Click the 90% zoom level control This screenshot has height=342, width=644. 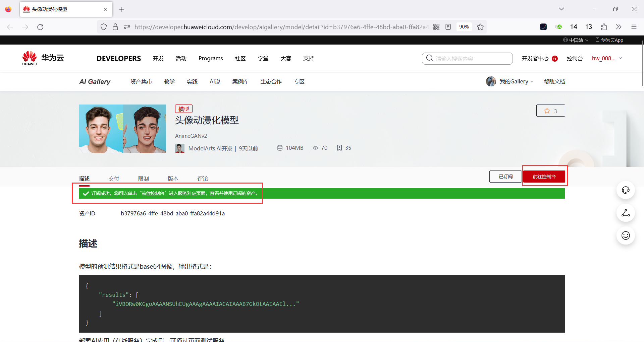click(x=464, y=27)
